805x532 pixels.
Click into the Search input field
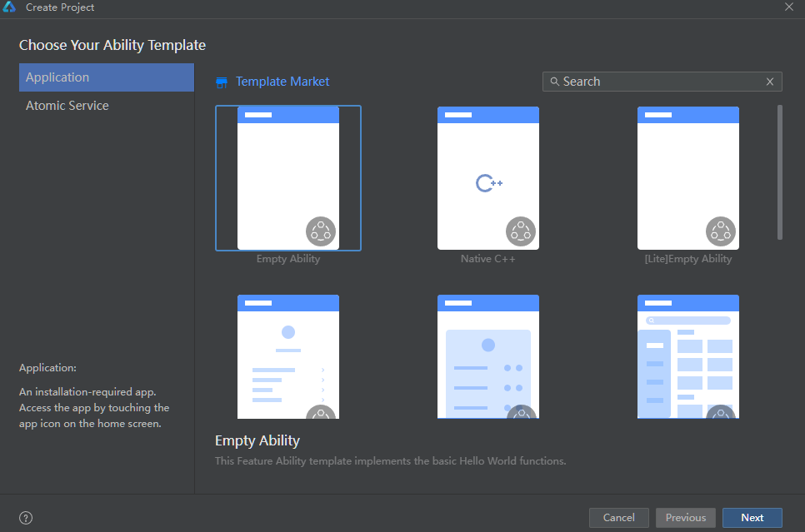coord(662,82)
